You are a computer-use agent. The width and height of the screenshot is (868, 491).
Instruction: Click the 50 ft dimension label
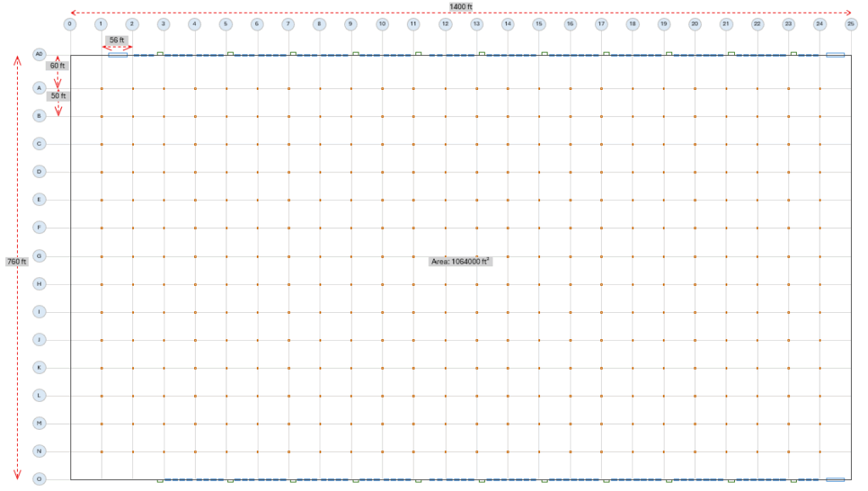tap(58, 96)
